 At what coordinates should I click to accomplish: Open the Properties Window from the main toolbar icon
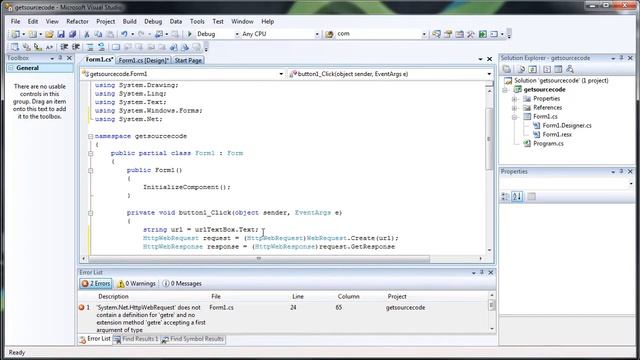(x=448, y=34)
